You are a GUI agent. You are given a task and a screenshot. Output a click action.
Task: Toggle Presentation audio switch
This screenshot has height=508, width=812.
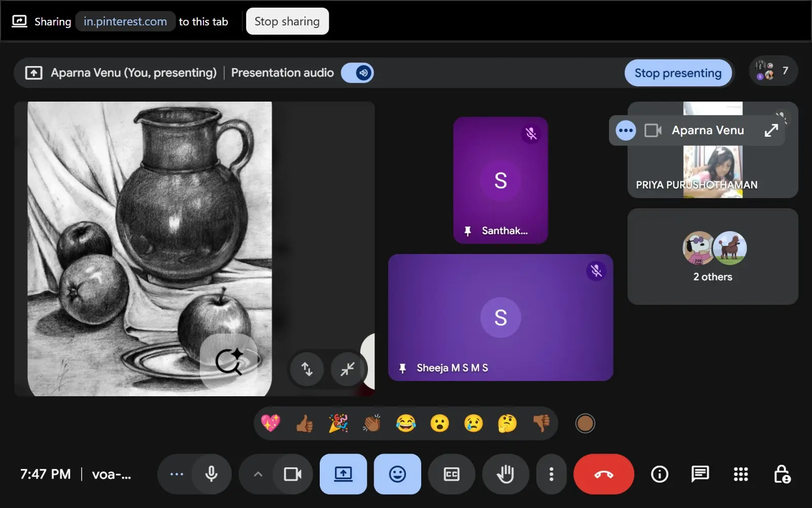[x=357, y=73]
